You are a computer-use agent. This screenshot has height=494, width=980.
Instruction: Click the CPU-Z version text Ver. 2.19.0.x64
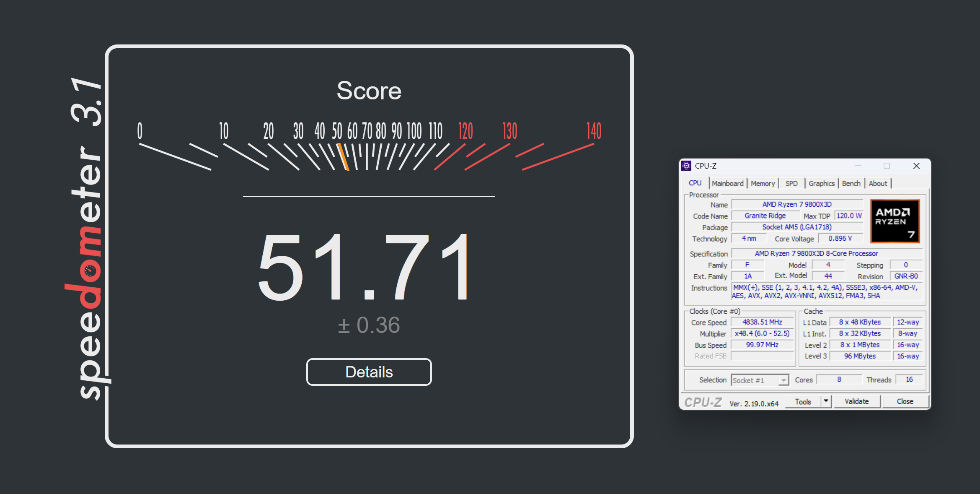point(754,403)
